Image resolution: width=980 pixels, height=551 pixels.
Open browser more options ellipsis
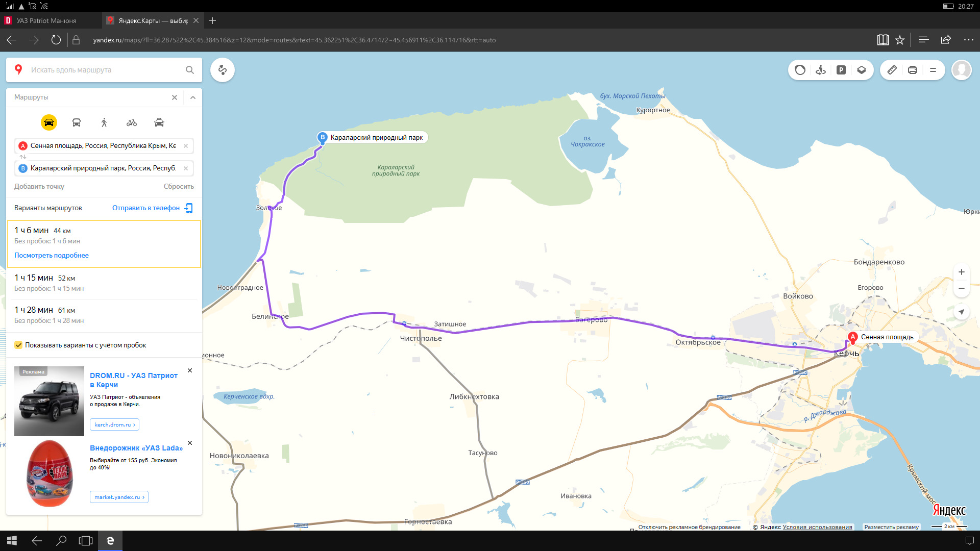(x=969, y=40)
